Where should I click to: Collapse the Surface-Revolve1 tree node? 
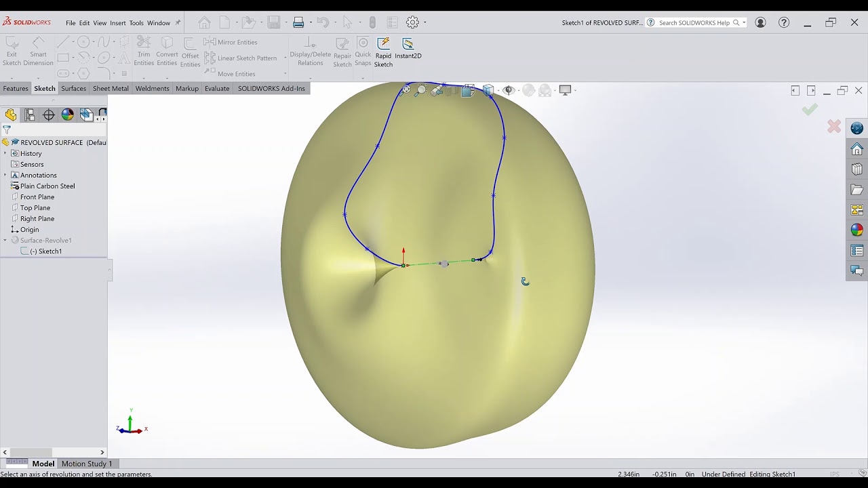(5, 240)
